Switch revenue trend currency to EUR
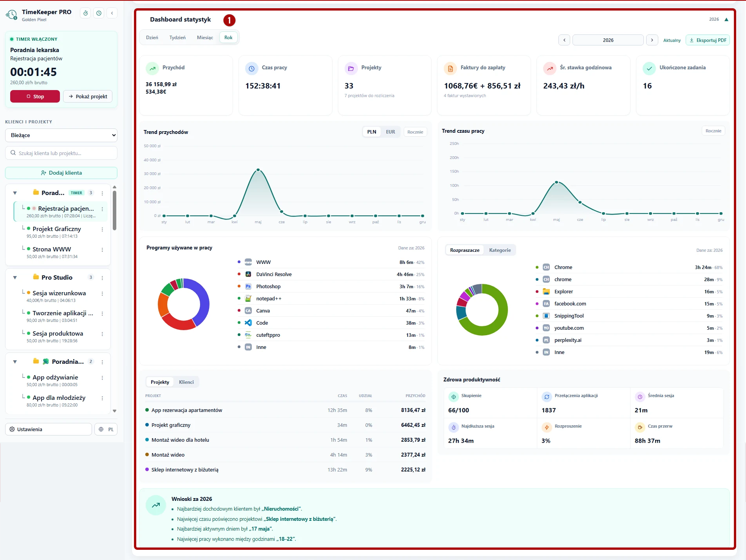Viewport: 746px width, 560px height. 390,132
